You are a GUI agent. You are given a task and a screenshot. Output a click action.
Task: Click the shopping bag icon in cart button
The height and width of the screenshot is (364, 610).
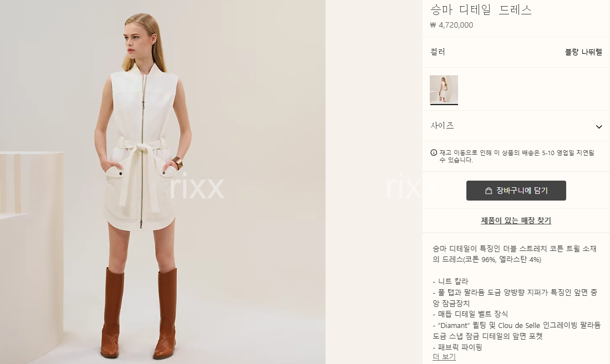pyautogui.click(x=488, y=191)
